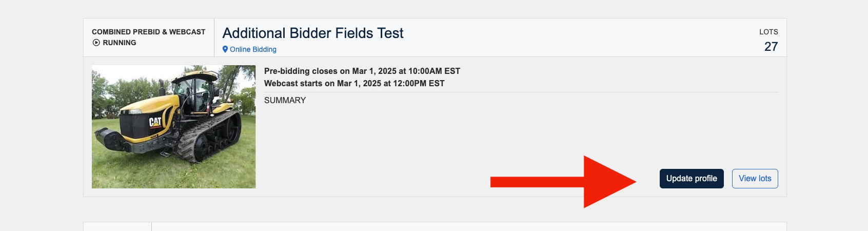Screen dimensions: 868x231
Task: Click the LOTS label
Action: tap(768, 32)
